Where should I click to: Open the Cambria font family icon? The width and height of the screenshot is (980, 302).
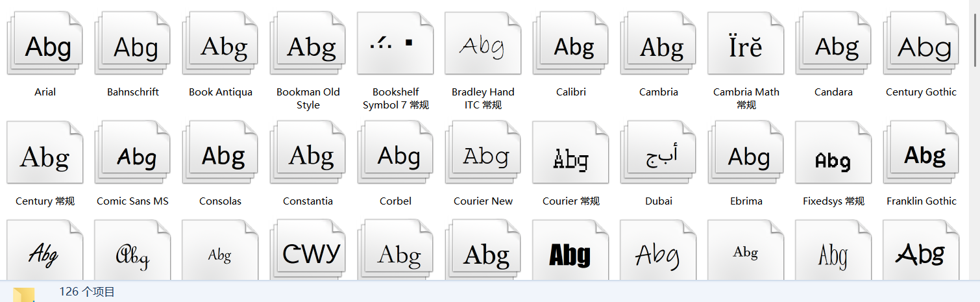pos(658,43)
